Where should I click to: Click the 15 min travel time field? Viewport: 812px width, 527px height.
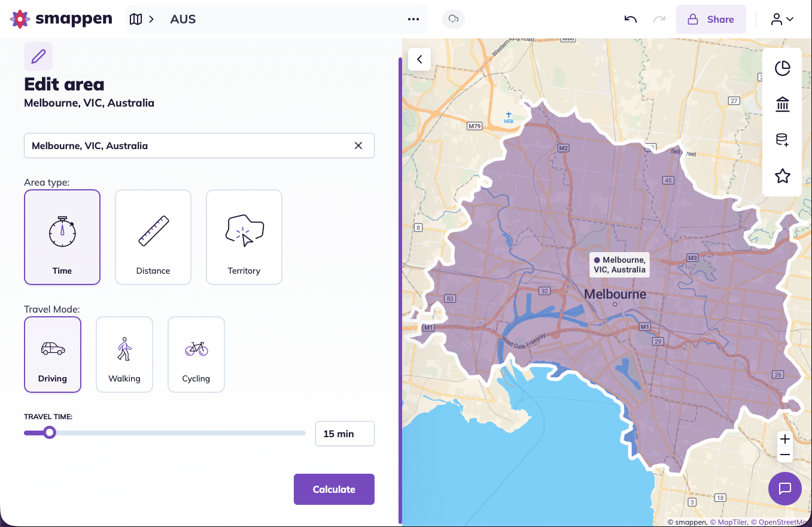point(345,434)
